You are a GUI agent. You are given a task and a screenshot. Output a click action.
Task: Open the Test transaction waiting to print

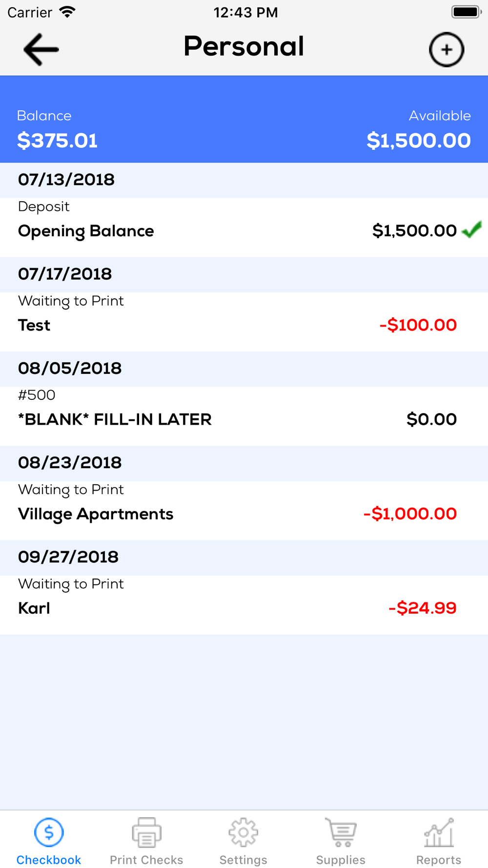point(244,322)
